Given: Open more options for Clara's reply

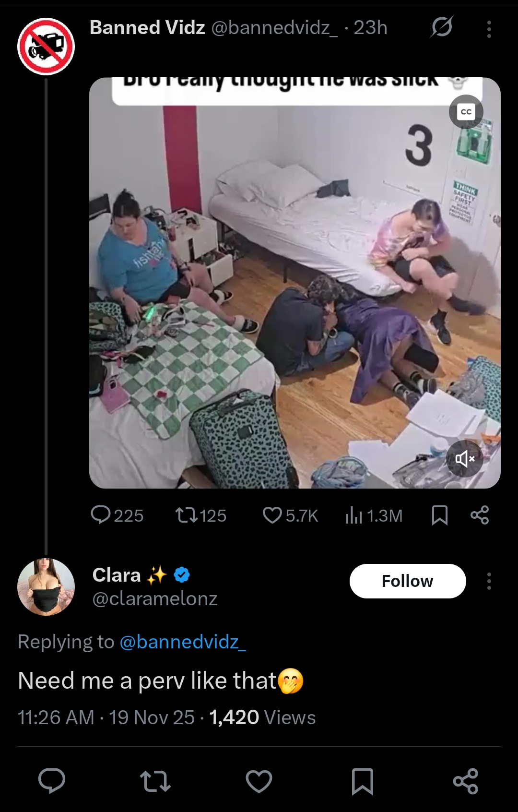Looking at the screenshot, I should point(489,581).
